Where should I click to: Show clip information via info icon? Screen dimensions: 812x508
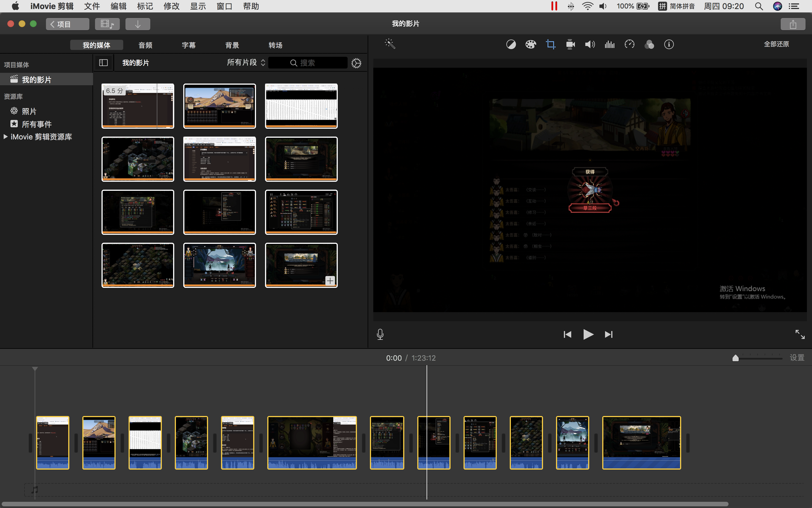pyautogui.click(x=669, y=44)
